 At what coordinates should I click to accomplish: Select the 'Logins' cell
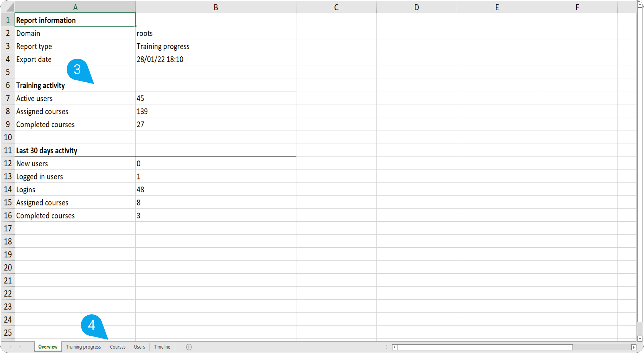[x=75, y=189]
